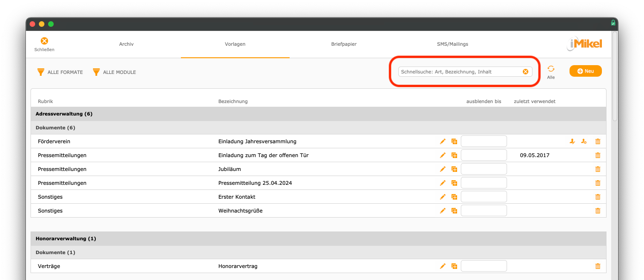Collapse the Honorarverwaltung (1) group
This screenshot has height=280, width=644.
[318, 238]
